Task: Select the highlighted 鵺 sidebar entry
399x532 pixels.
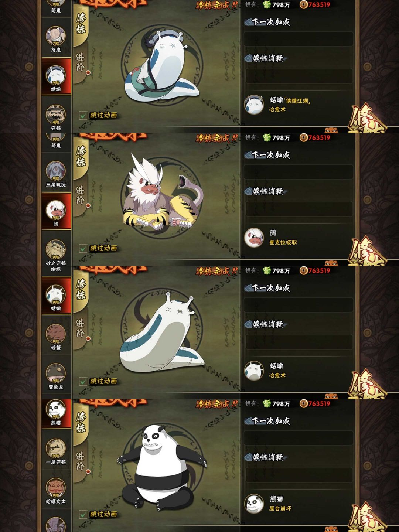Action: point(56,211)
